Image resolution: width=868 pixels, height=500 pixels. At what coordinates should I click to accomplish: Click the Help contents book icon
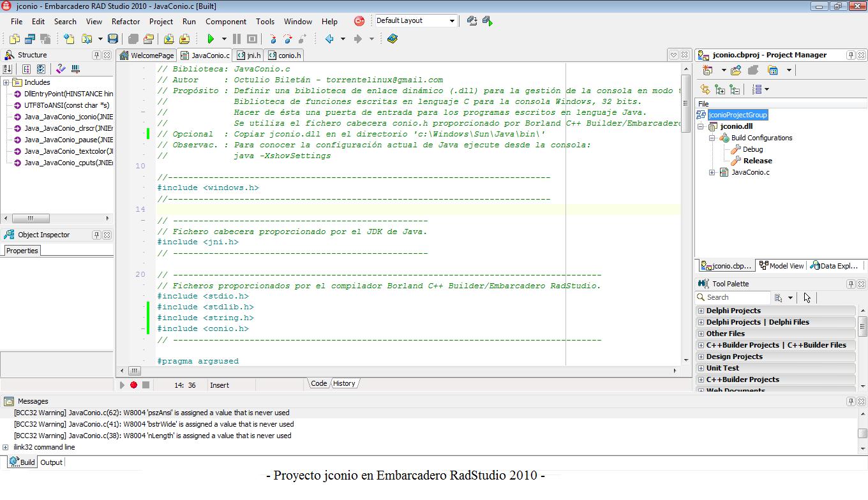click(x=393, y=39)
